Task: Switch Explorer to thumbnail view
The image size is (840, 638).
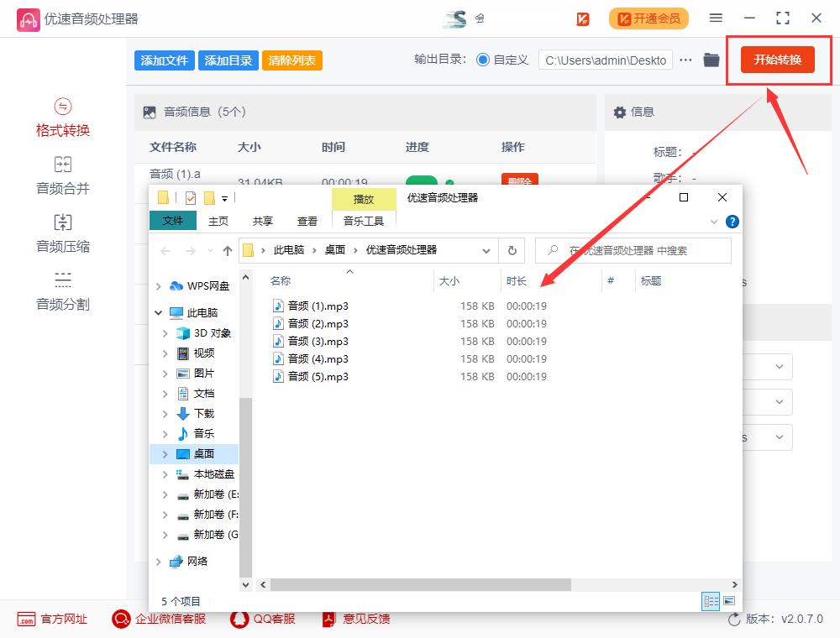Action: [x=729, y=601]
